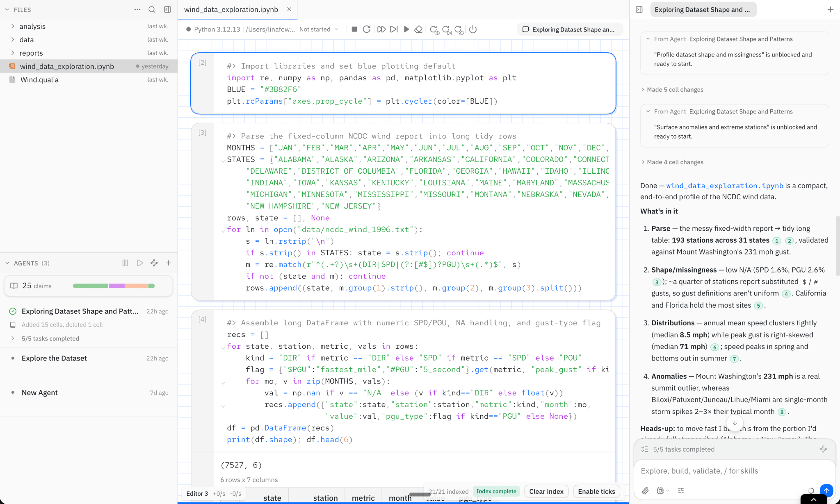This screenshot has height=504, width=840.
Task: Restart kernel and run all cells
Action: (434, 30)
